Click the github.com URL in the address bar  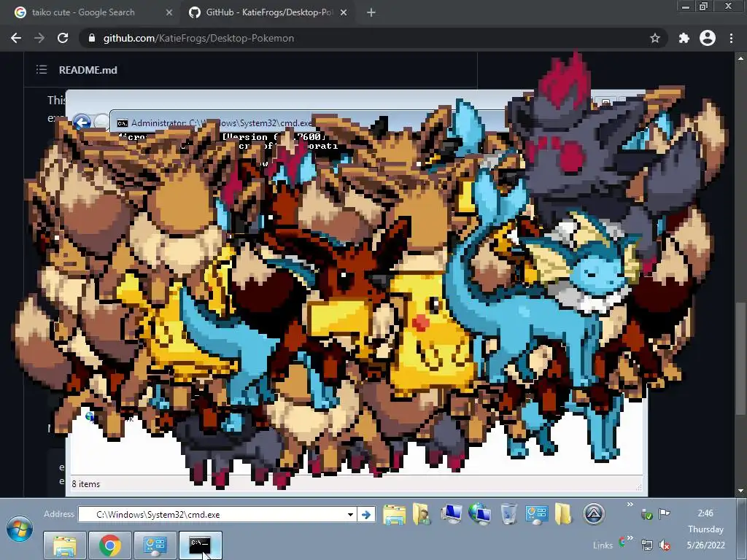[198, 38]
